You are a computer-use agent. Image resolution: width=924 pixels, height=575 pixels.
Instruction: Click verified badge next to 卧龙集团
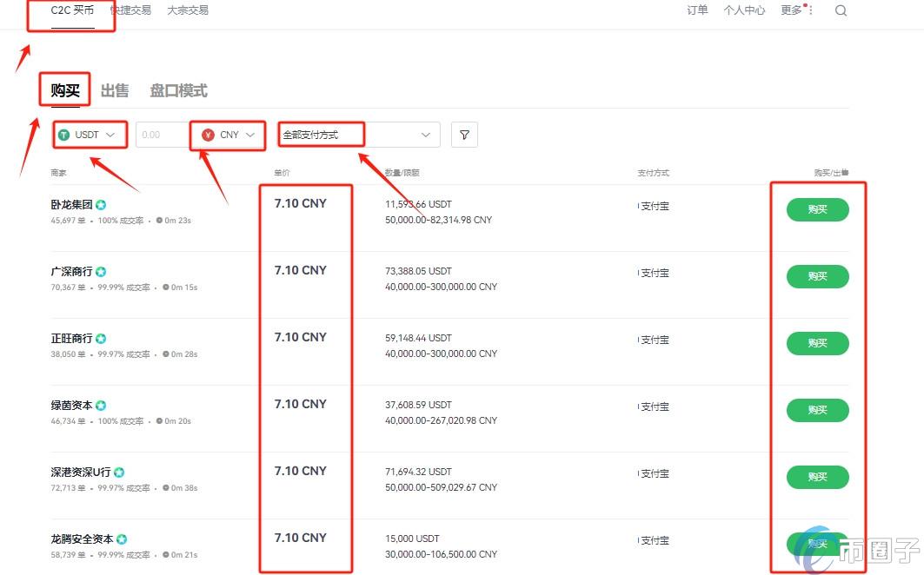coord(101,205)
